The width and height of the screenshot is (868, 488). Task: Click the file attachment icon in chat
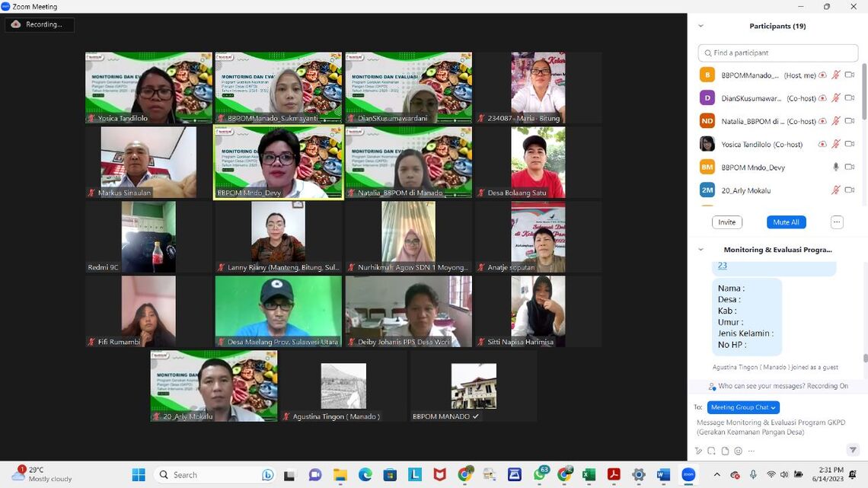(x=725, y=451)
